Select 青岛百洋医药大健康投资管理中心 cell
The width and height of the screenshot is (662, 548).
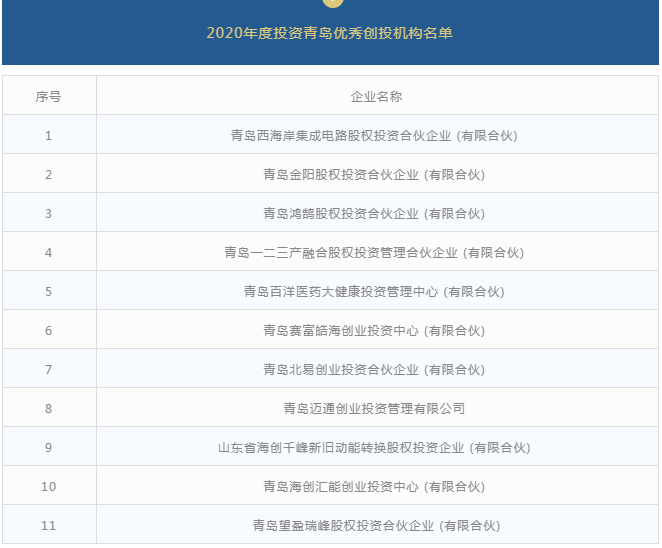click(377, 290)
